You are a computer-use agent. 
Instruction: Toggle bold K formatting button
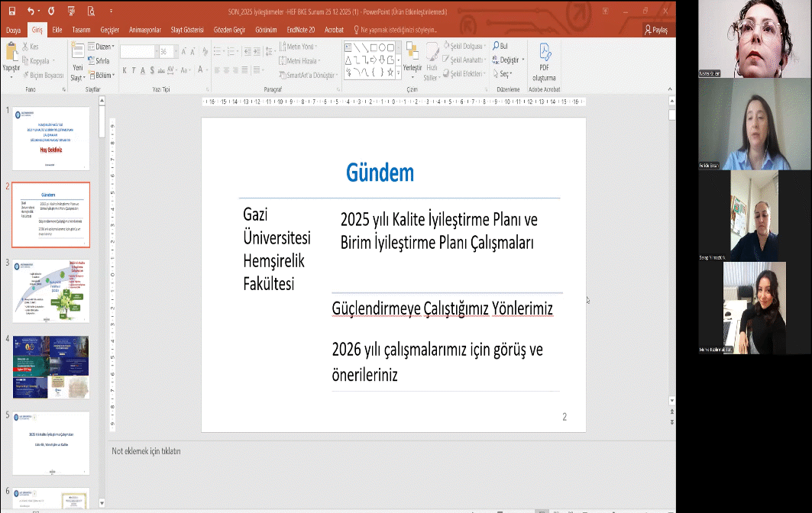(x=123, y=70)
